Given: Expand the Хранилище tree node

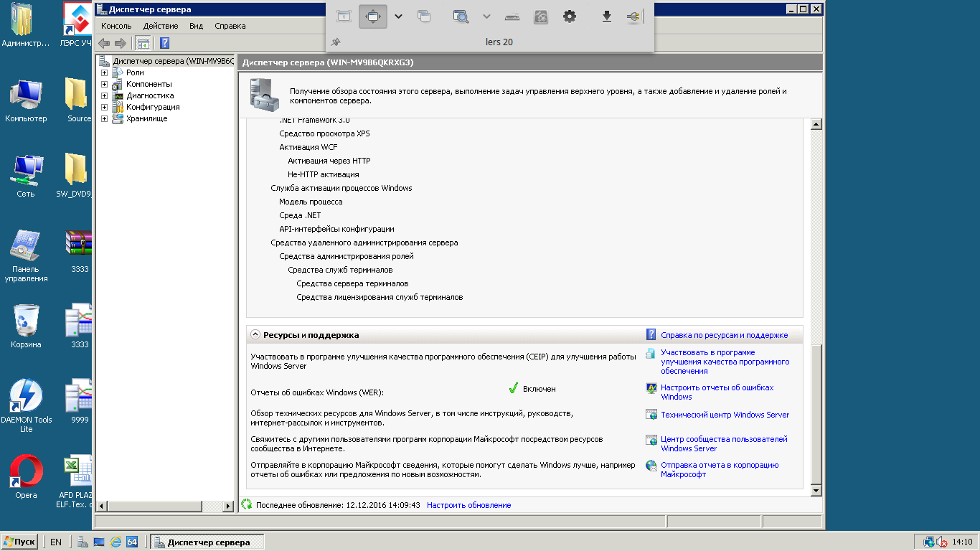Looking at the screenshot, I should pyautogui.click(x=104, y=118).
